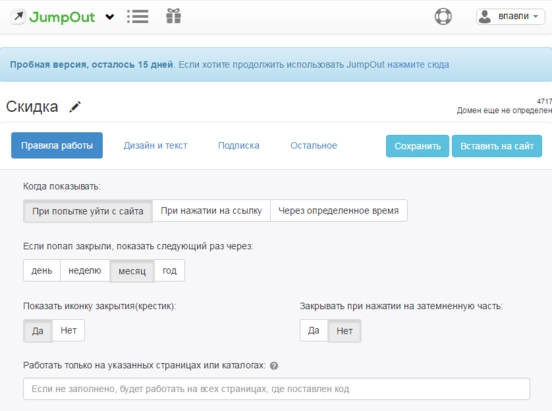Screen dimensions: 552x411
Task: Enable 'Да' for closing on darkened area
Action: tap(314, 330)
